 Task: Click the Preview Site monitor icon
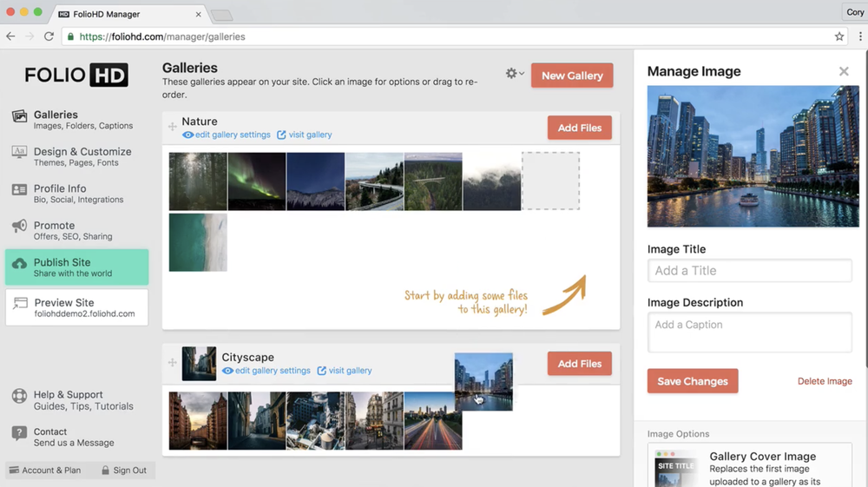pyautogui.click(x=21, y=303)
